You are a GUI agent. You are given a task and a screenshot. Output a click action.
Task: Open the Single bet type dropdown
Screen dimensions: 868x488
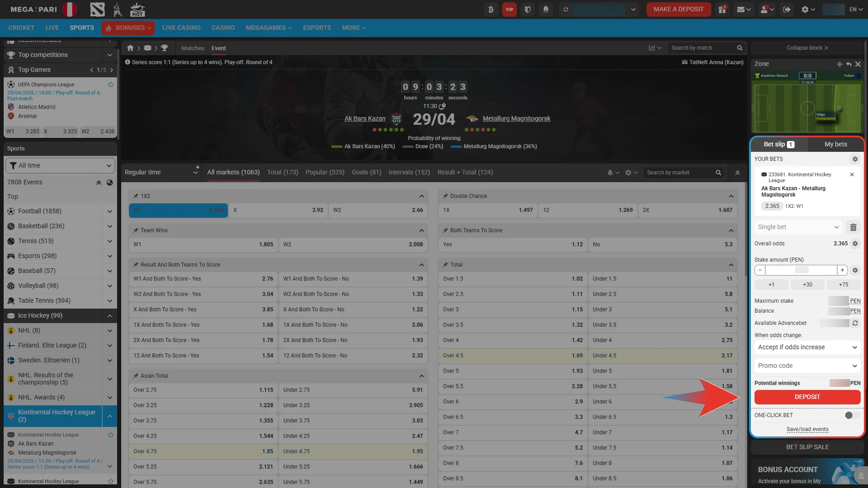pyautogui.click(x=798, y=227)
